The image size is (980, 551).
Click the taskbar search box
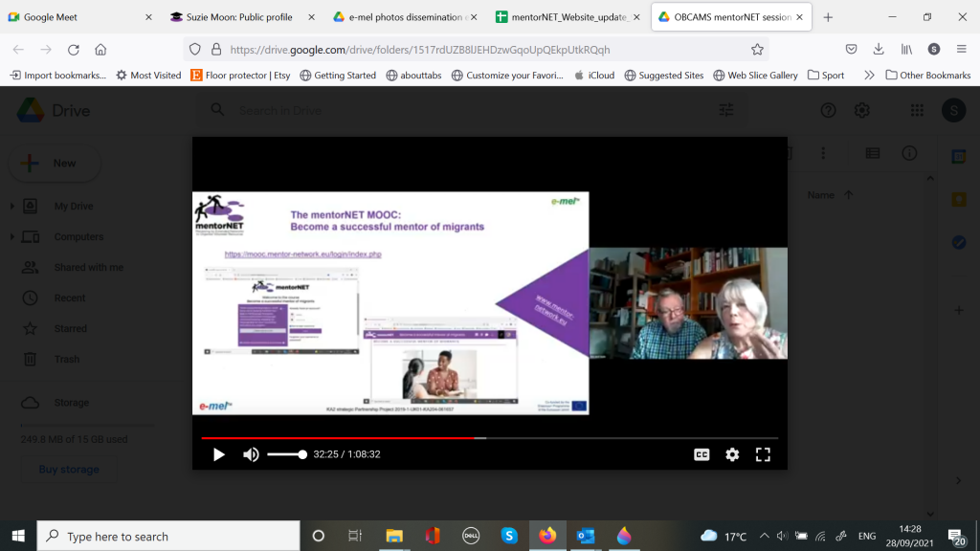coord(168,536)
